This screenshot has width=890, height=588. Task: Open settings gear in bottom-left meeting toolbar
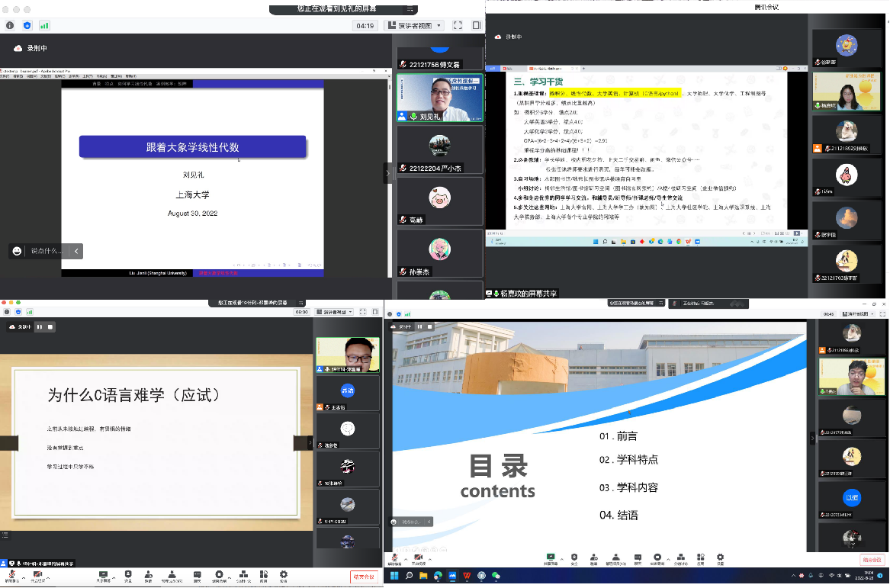(x=284, y=574)
